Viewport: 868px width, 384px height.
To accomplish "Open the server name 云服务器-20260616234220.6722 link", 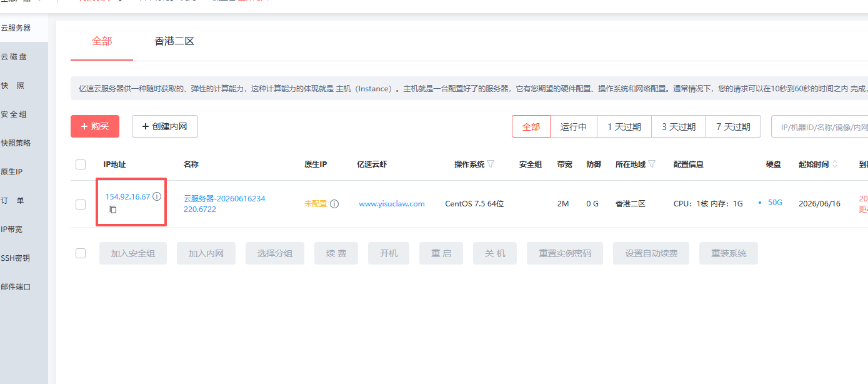I will click(224, 204).
